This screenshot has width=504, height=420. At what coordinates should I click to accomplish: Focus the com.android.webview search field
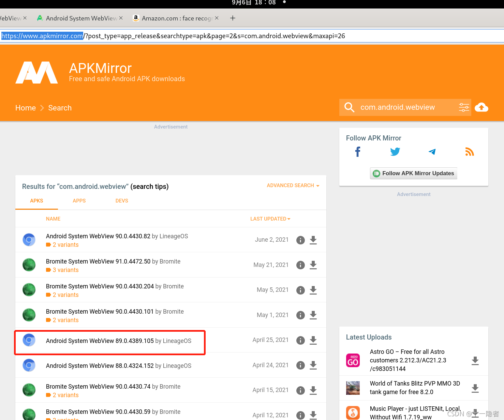click(406, 107)
